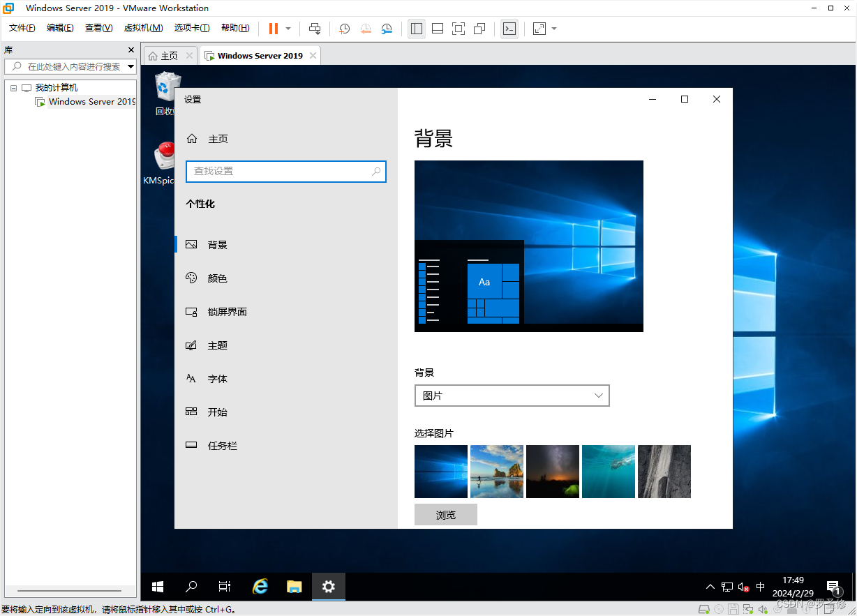Select the beach rock wallpaper thumbnail
This screenshot has height=616, width=857.
click(x=497, y=472)
